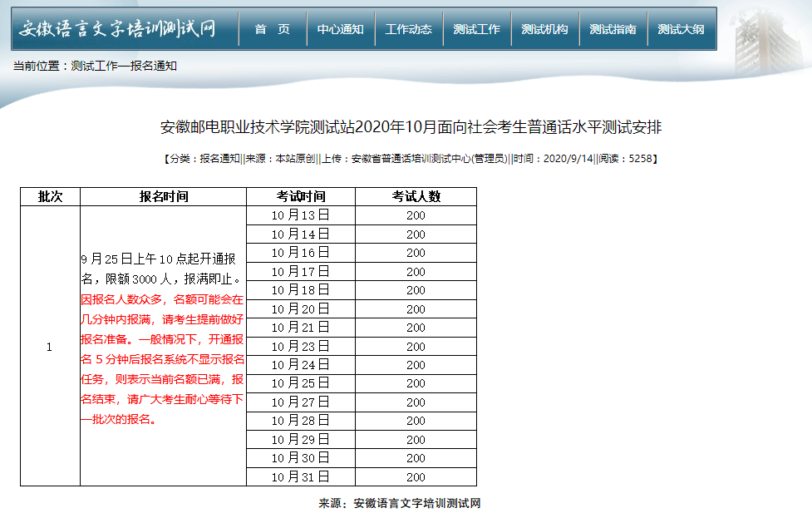The image size is (812, 513).
Task: Click the 安徽语言文字培训测试网 site logo
Action: click(x=117, y=28)
